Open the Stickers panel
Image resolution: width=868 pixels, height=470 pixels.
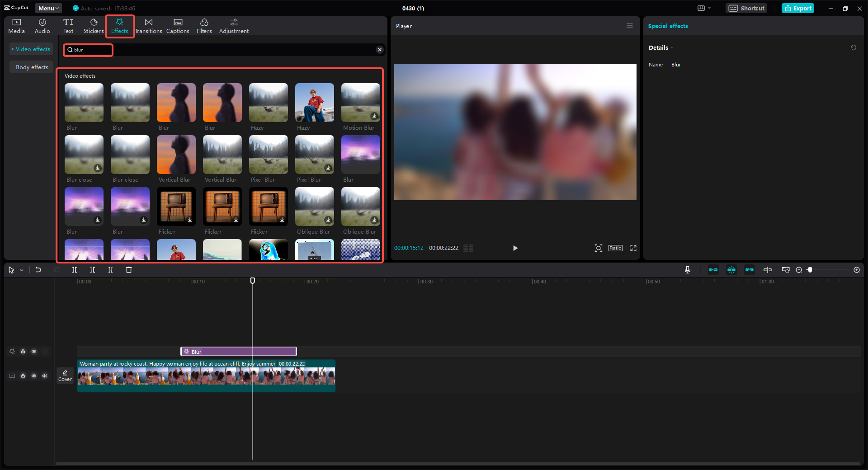(93, 25)
